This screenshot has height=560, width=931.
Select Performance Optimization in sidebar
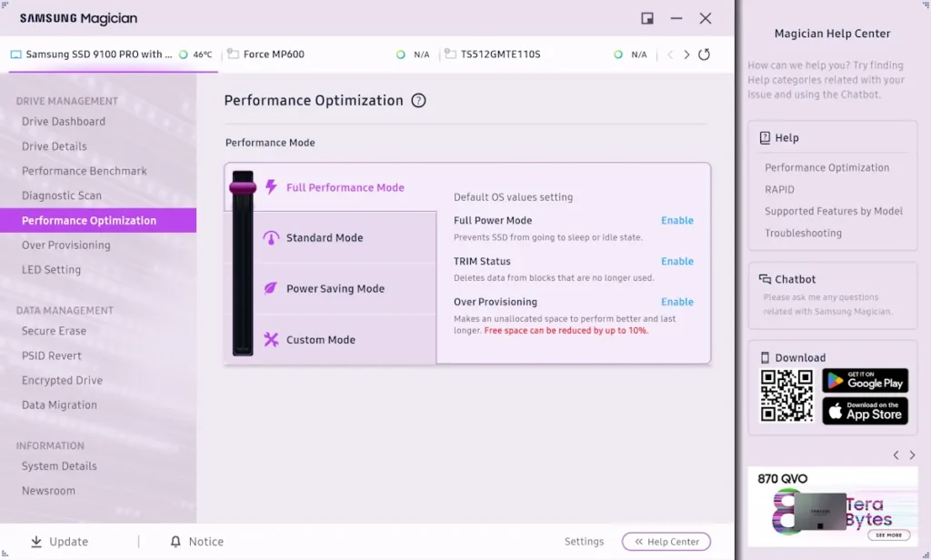coord(98,220)
